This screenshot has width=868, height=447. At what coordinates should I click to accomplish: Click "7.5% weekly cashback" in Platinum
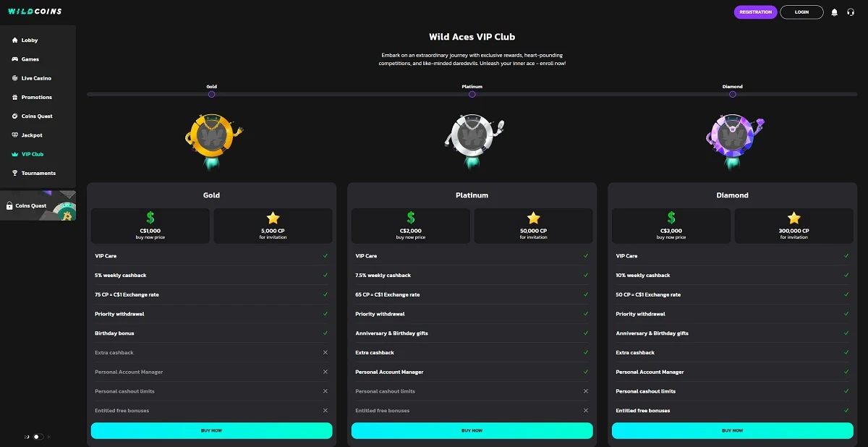click(x=383, y=276)
